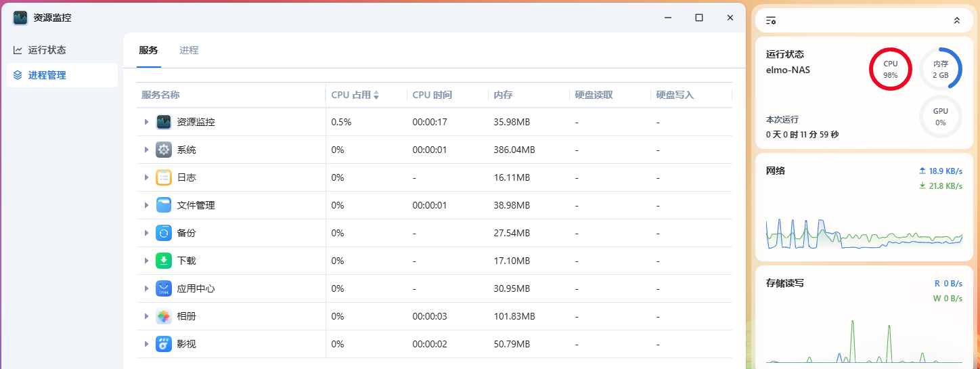Collapse the widget panel with double chevron

(x=956, y=20)
